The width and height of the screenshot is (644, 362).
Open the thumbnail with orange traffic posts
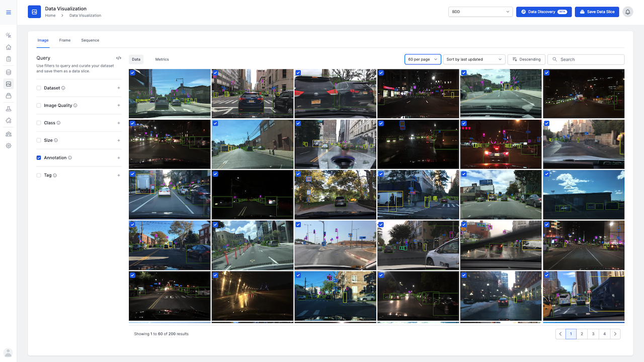pos(253,245)
